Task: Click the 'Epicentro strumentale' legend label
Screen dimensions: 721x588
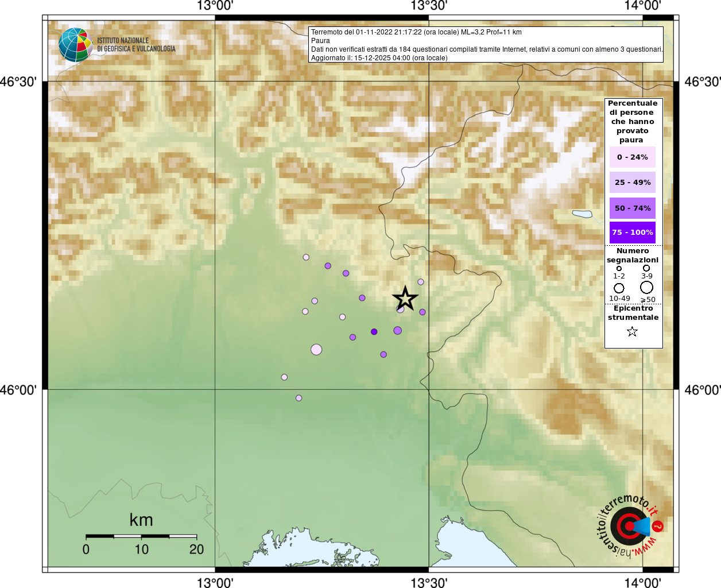Action: (633, 313)
